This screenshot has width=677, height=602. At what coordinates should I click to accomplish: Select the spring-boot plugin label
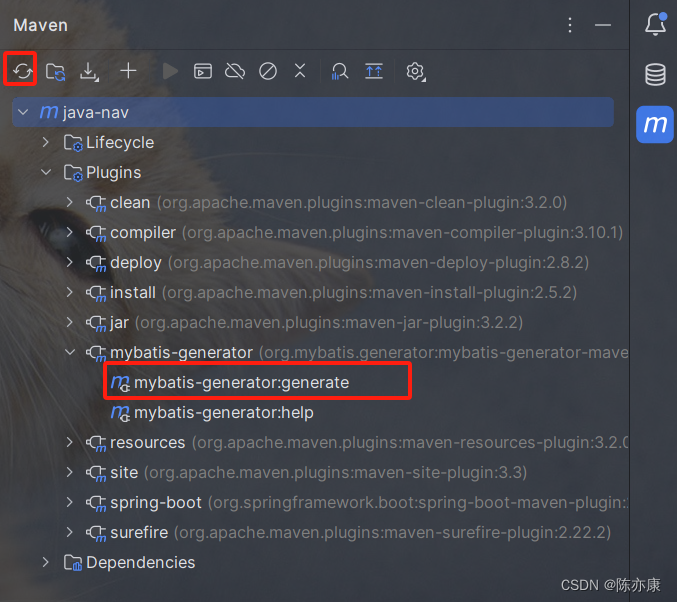point(156,503)
